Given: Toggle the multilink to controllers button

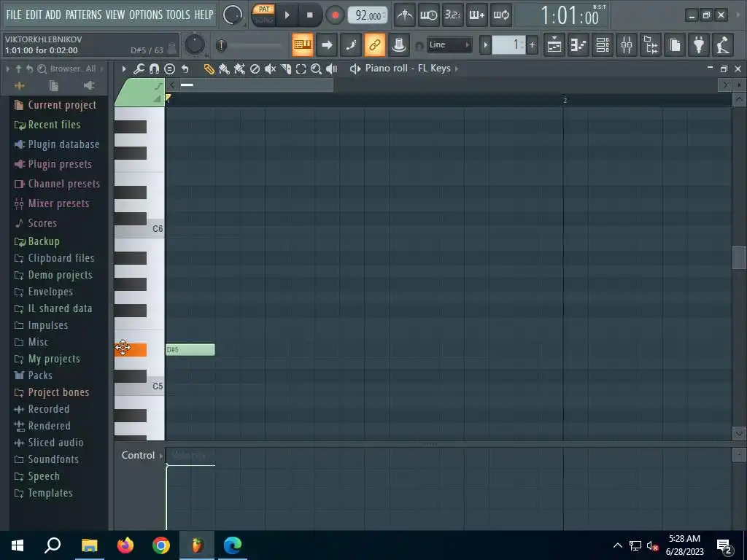Looking at the screenshot, I should point(375,44).
